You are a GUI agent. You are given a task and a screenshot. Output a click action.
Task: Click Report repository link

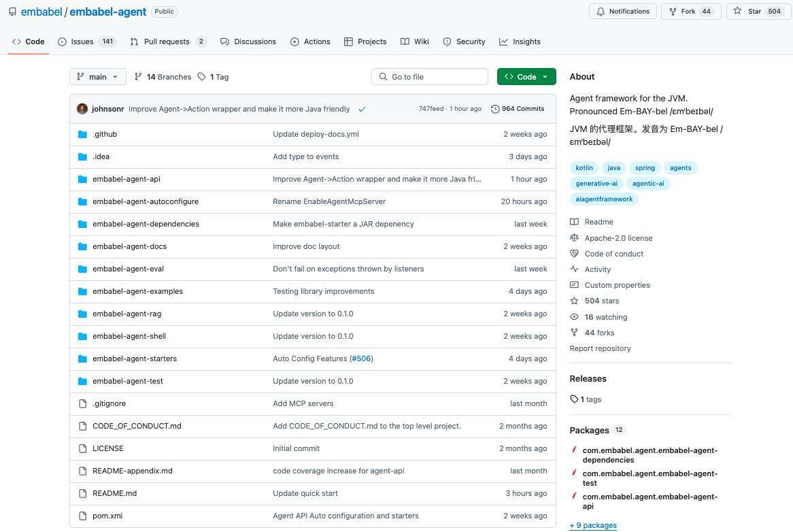pos(600,348)
